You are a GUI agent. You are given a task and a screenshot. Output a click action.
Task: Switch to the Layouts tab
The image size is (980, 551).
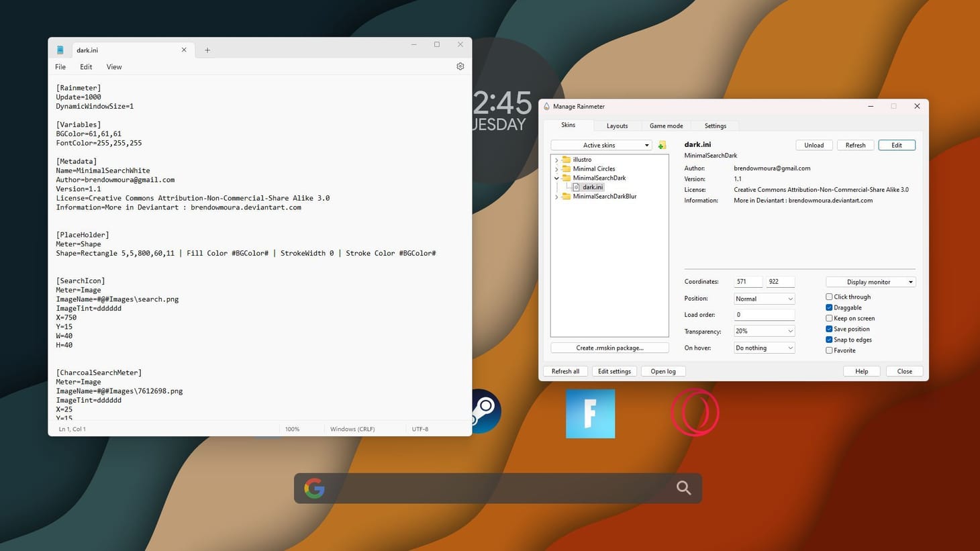[x=616, y=126]
